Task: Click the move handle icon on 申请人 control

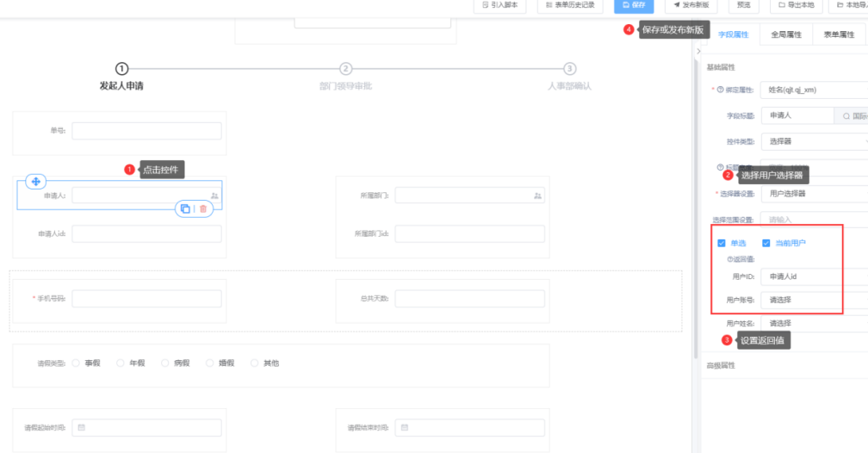Action: [35, 181]
